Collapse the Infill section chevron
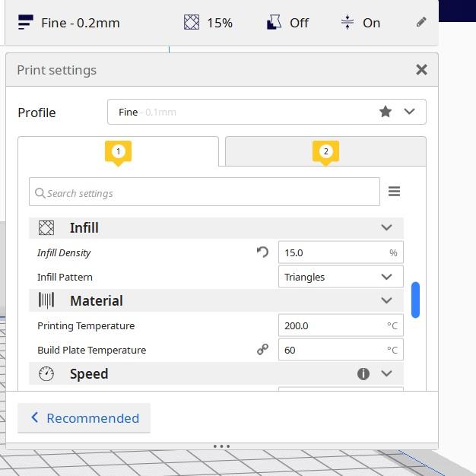The width and height of the screenshot is (476, 476). coord(386,227)
